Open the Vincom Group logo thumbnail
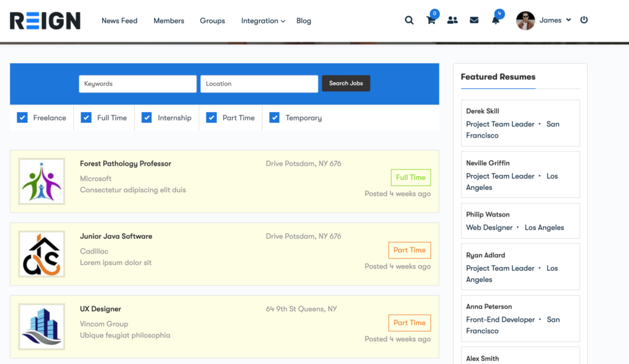Viewport: 629px width, 364px height. (x=42, y=327)
